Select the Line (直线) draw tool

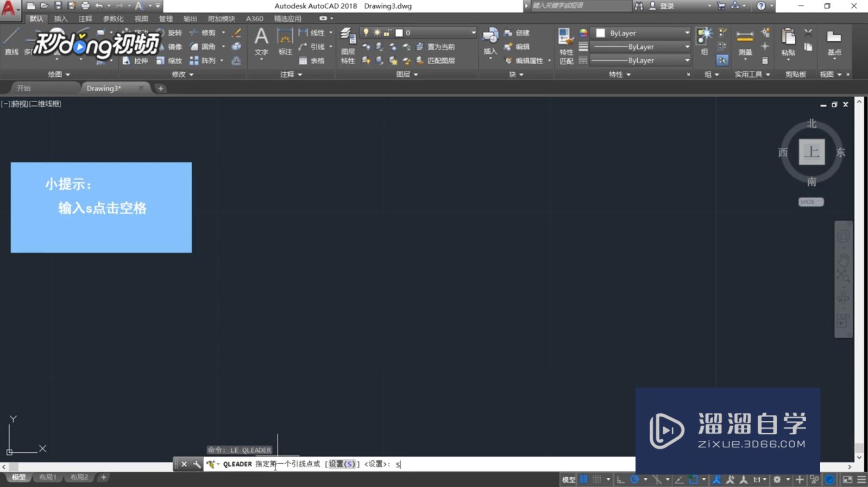tap(11, 42)
